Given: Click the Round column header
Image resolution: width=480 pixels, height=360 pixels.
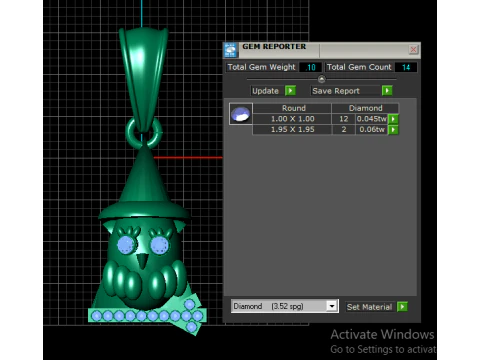Looking at the screenshot, I should [x=293, y=108].
